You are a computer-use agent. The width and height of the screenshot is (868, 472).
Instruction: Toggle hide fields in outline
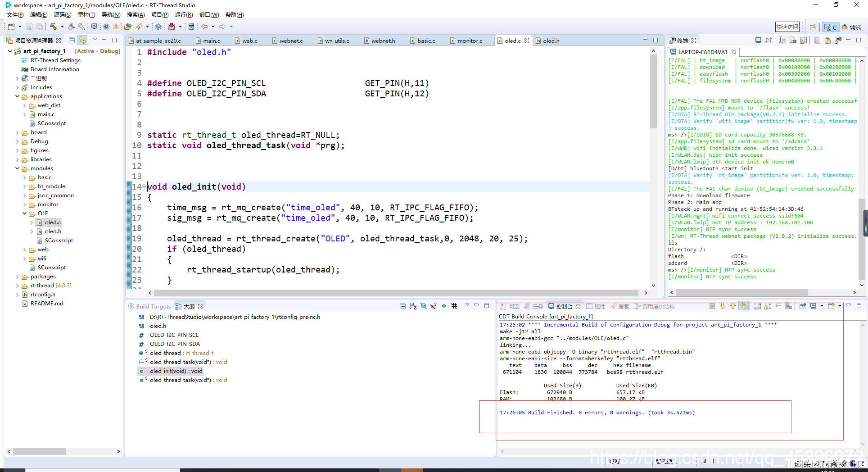423,306
